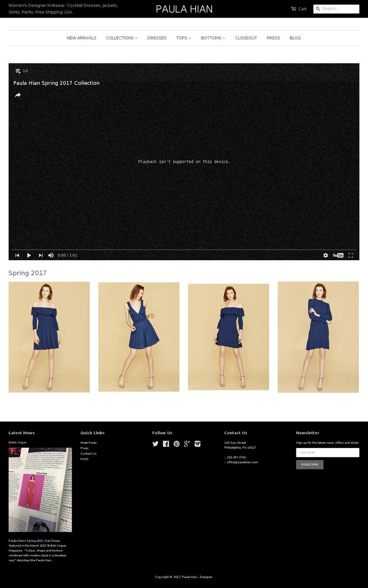
Task: Open Paula Hian's Twitter page
Action: click(155, 443)
